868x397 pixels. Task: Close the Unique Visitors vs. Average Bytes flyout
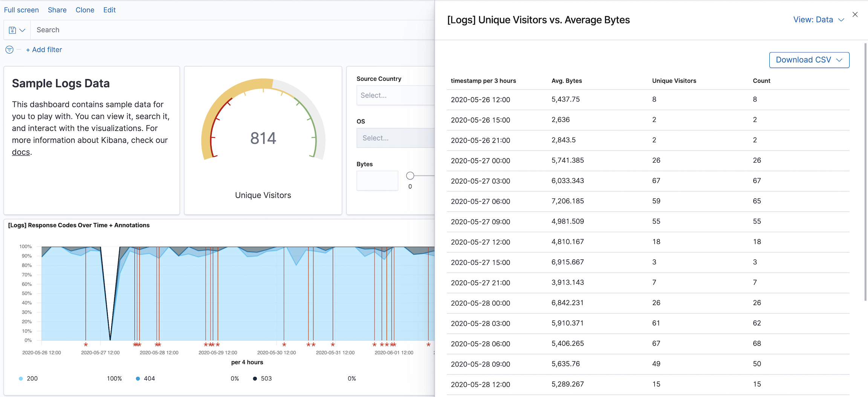[x=855, y=14]
